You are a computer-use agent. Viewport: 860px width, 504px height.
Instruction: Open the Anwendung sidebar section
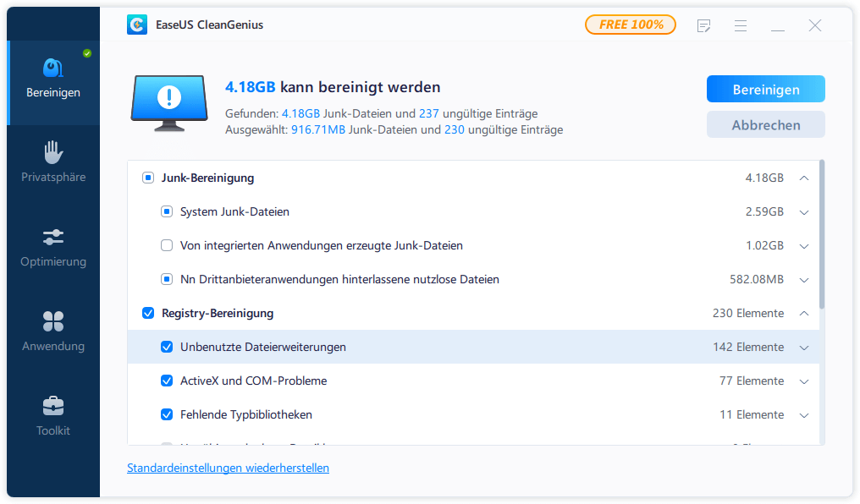coord(53,331)
